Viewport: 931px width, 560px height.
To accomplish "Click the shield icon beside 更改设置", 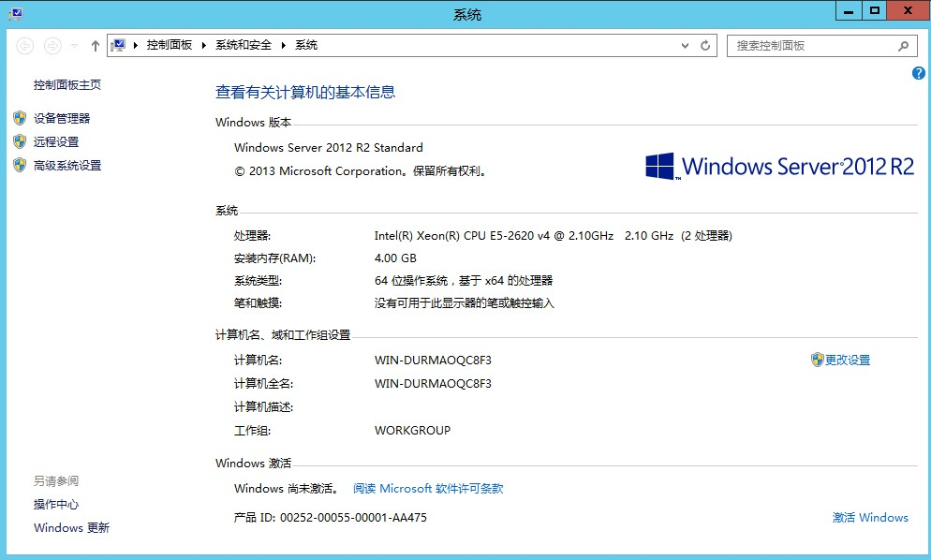I will tap(817, 360).
